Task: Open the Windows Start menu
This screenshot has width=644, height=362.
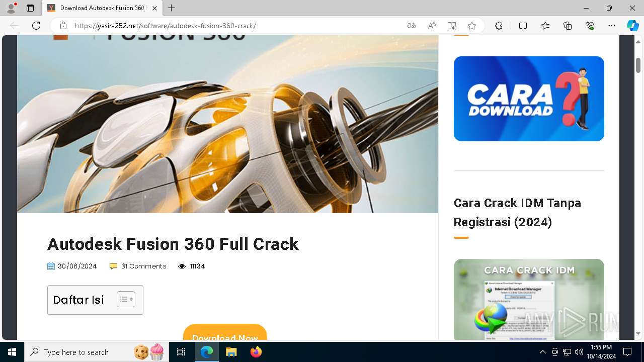Action: pos(12,352)
